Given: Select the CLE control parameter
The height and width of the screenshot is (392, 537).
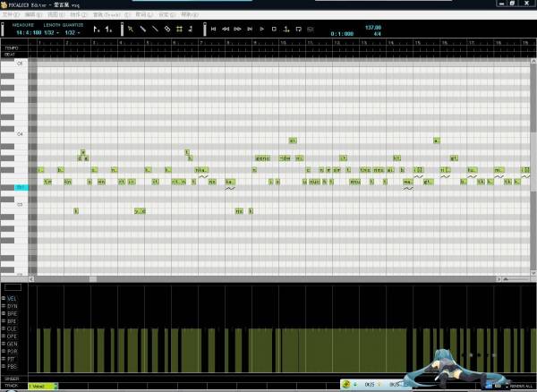Looking at the screenshot, I should [12, 329].
